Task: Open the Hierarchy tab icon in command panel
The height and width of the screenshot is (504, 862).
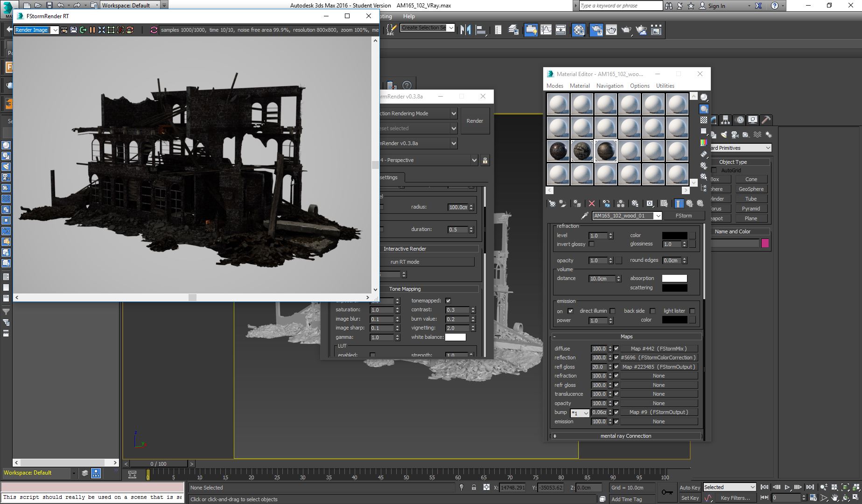Action: click(726, 120)
